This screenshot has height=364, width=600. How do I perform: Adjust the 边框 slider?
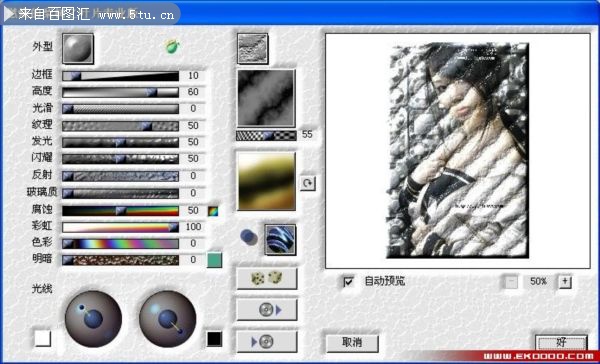[121, 76]
